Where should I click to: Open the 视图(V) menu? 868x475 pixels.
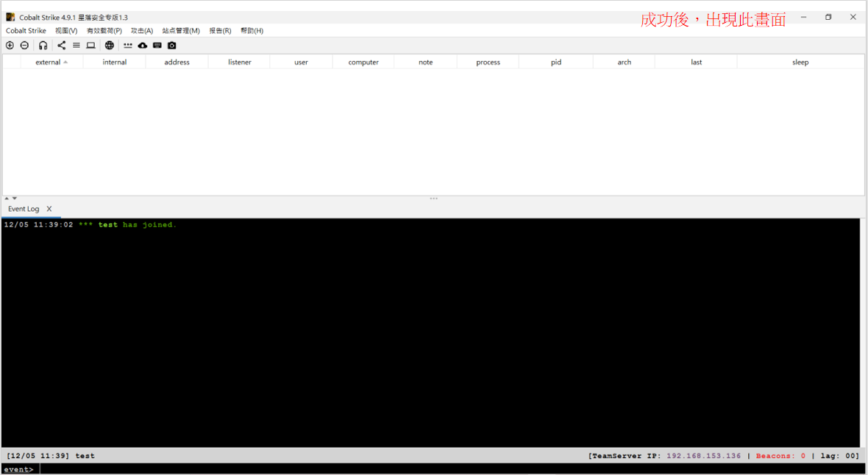click(x=66, y=30)
